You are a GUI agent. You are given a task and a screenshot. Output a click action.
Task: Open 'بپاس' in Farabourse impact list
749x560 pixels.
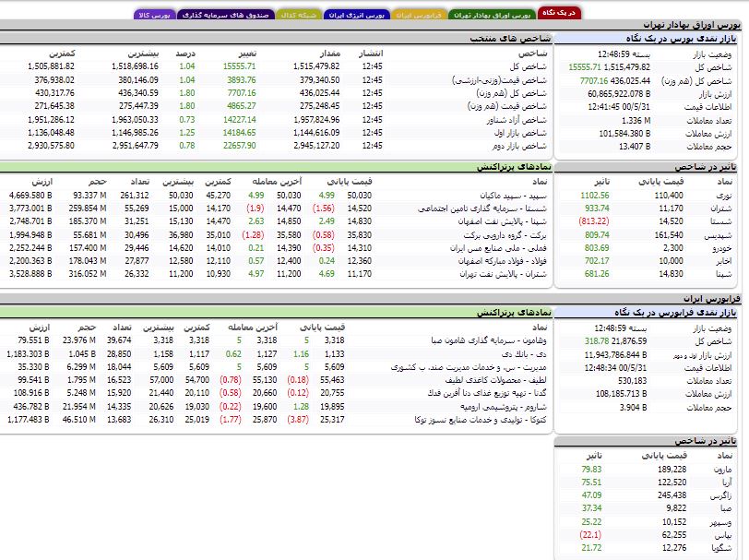click(724, 535)
